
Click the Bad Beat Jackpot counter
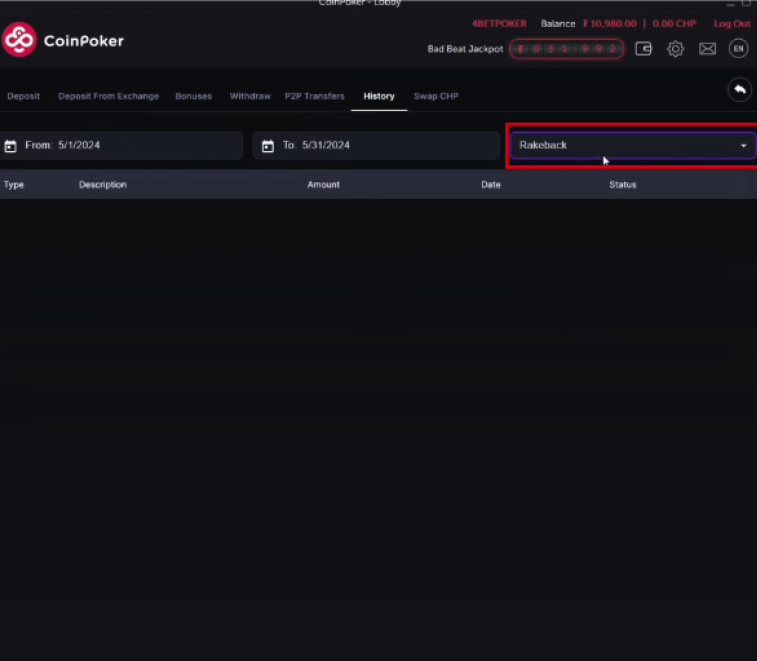[x=567, y=48]
